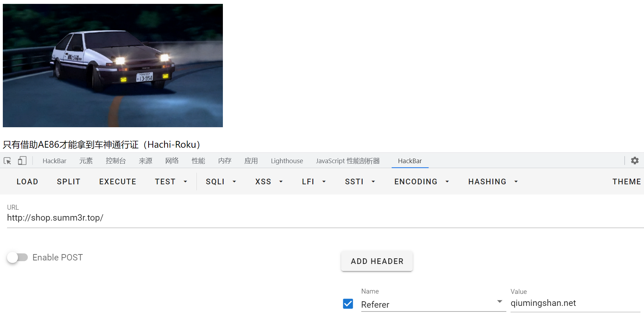This screenshot has width=644, height=314.
Task: Toggle the device toolbar icon
Action: tap(22, 161)
